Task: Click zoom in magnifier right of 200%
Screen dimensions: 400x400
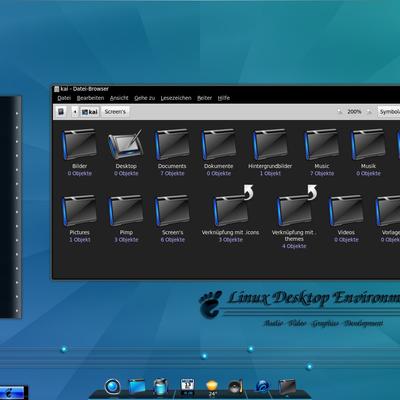Action: pyautogui.click(x=369, y=112)
